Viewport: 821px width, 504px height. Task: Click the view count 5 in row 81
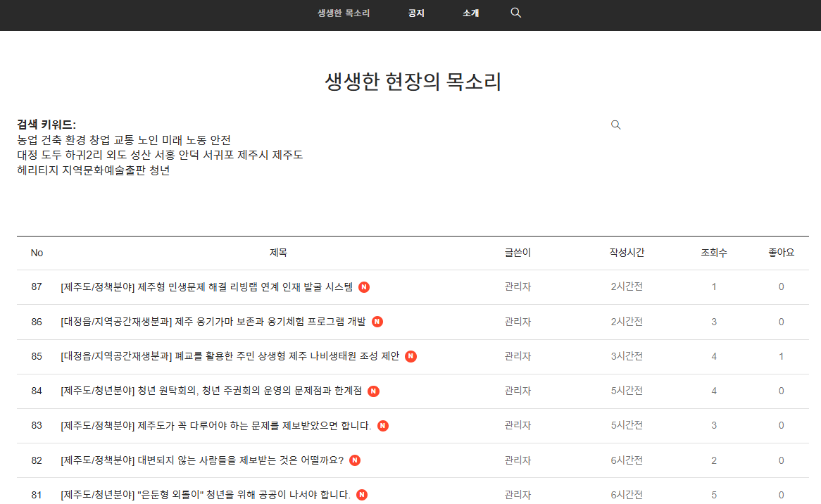(714, 495)
